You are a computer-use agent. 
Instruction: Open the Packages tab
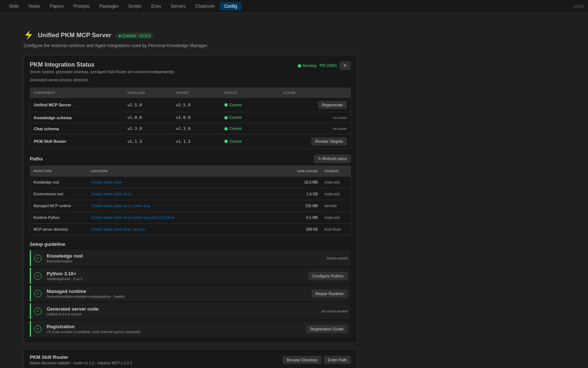point(109,6)
